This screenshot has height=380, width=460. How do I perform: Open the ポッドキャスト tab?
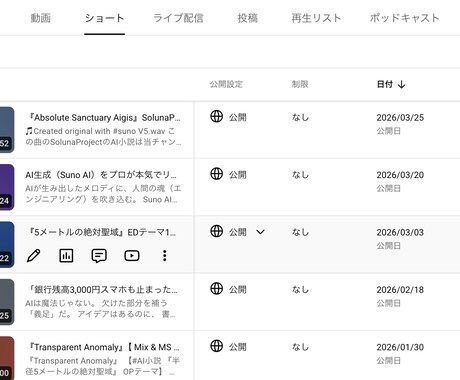tap(404, 18)
